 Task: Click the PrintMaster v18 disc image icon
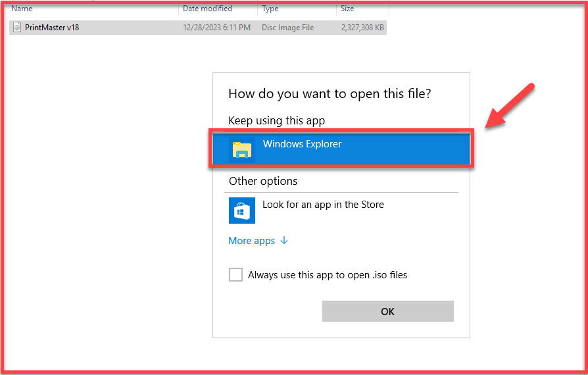17,28
